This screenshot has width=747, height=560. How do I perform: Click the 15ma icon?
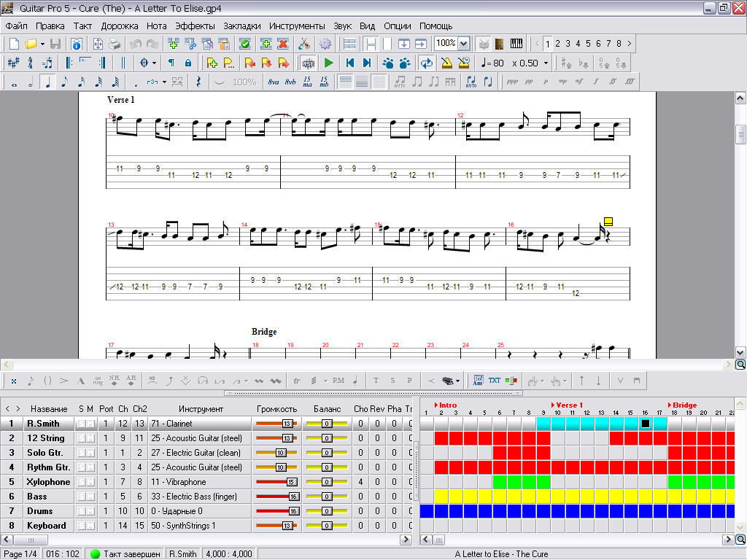point(307,82)
